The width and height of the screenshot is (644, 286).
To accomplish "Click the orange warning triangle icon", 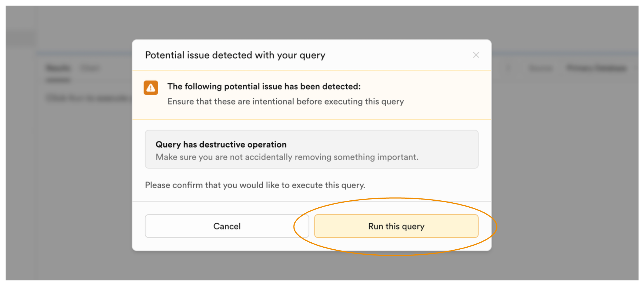I will click(x=151, y=88).
